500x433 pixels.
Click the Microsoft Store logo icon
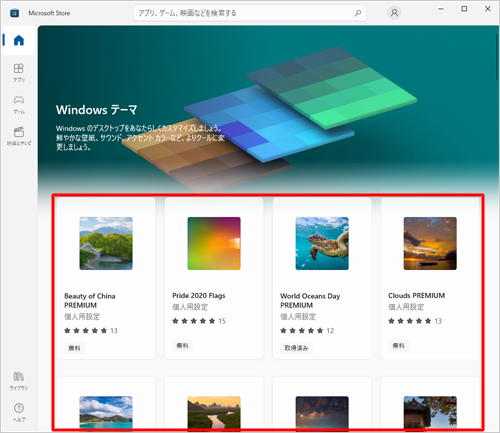point(14,13)
